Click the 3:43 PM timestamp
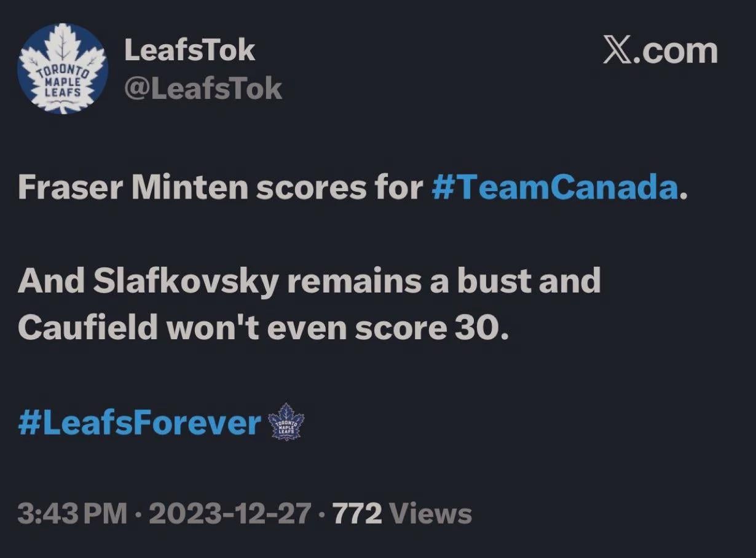The width and height of the screenshot is (756, 558). coord(72,513)
